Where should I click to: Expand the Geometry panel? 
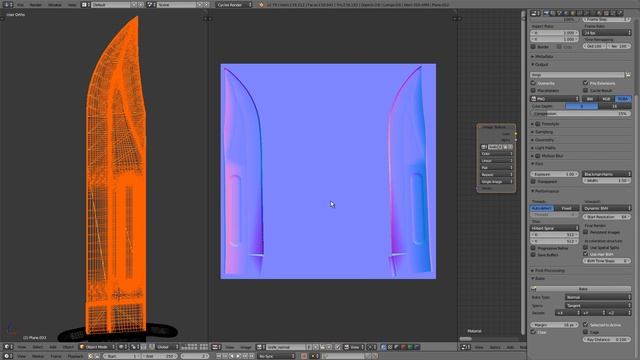click(x=544, y=140)
